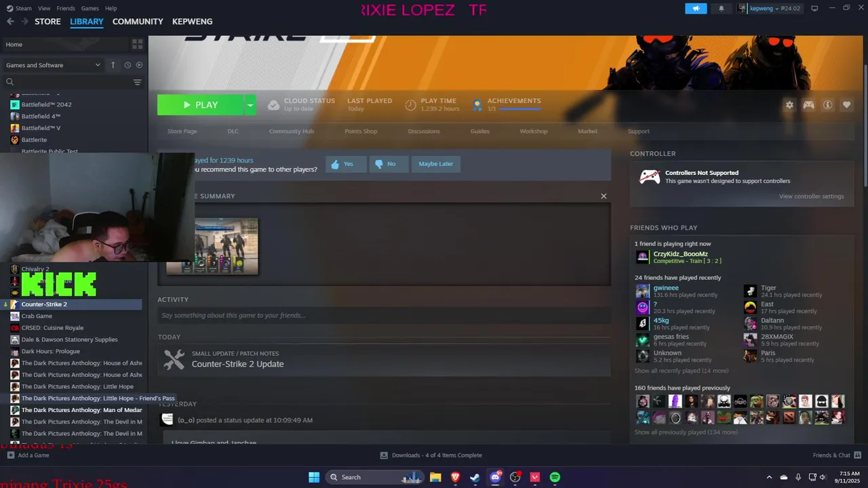The width and height of the screenshot is (868, 488).
Task: Go to the STORE section
Action: (x=47, y=22)
